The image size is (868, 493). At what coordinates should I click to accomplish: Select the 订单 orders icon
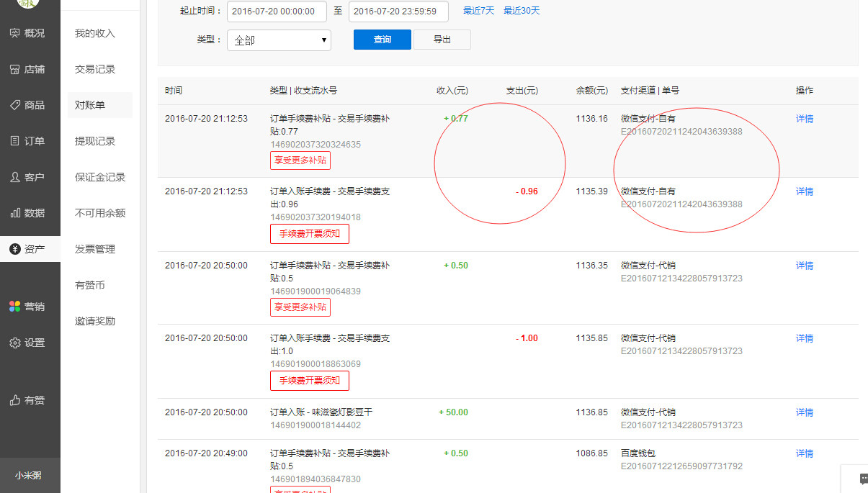(14, 141)
